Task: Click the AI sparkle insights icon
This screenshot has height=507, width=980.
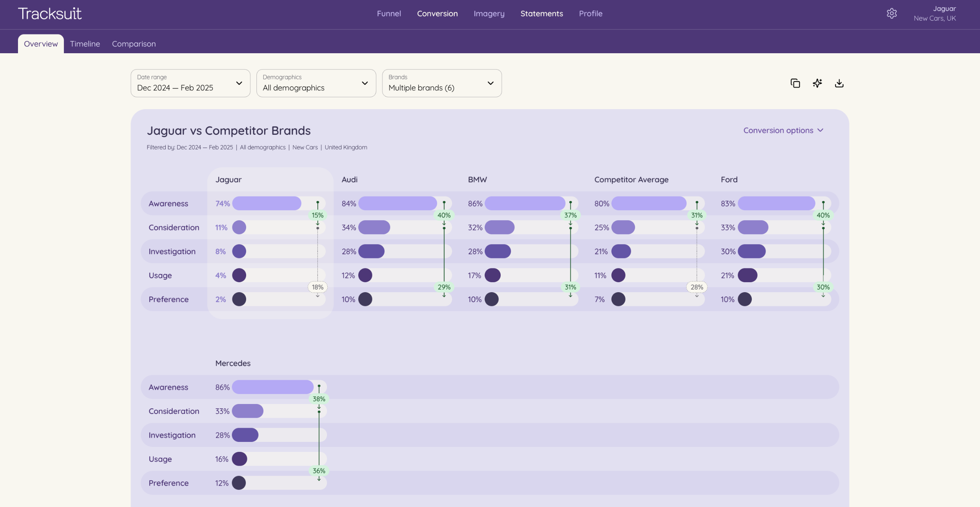Action: [817, 83]
